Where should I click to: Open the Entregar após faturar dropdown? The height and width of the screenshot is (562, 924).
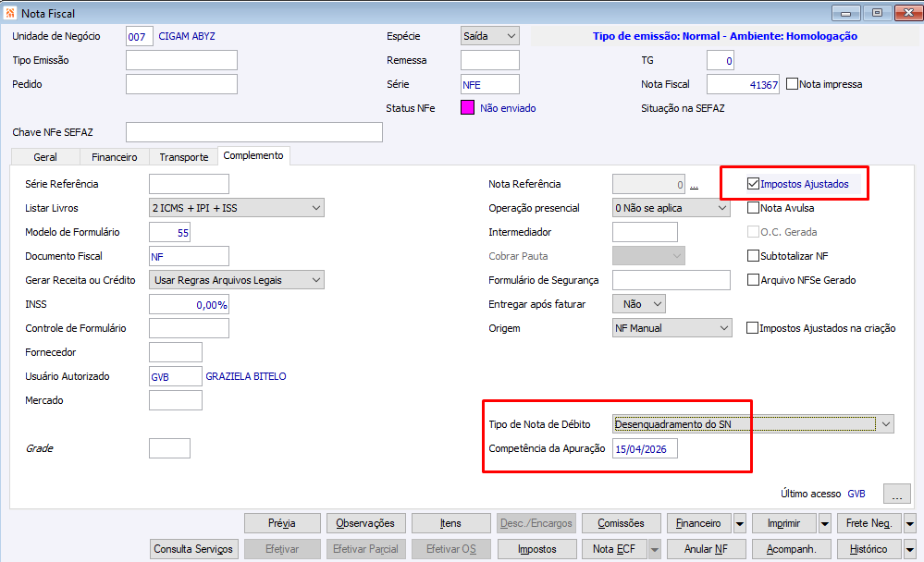pos(639,304)
